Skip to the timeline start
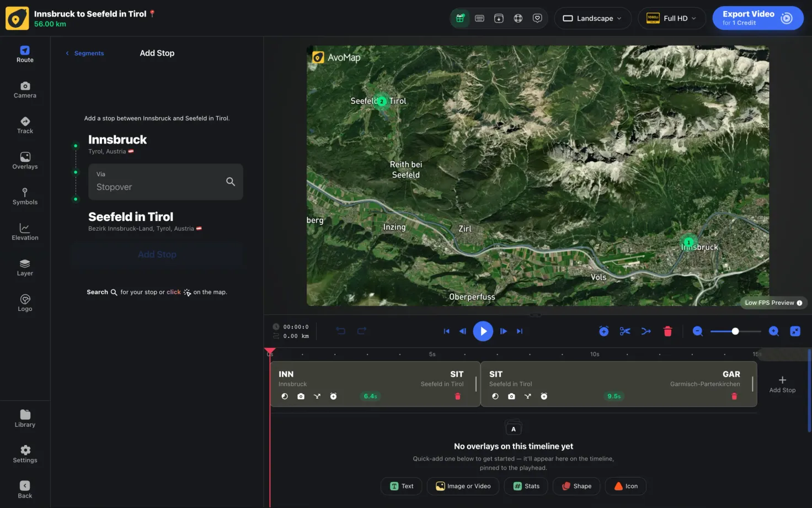 pos(446,331)
